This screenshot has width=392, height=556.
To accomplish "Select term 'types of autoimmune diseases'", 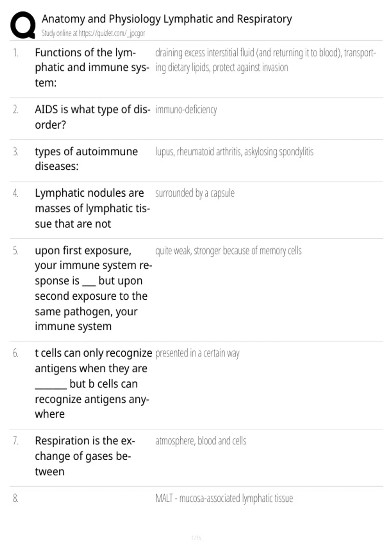I will pyautogui.click(x=86, y=159).
